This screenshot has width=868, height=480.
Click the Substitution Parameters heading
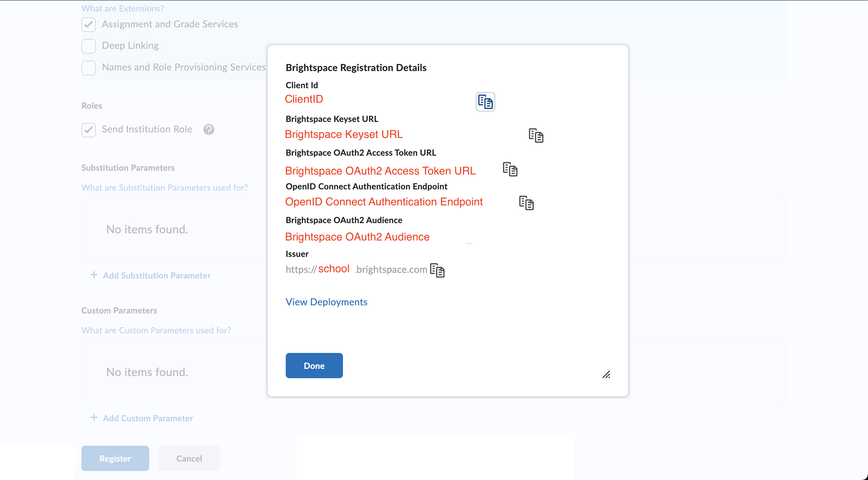128,168
